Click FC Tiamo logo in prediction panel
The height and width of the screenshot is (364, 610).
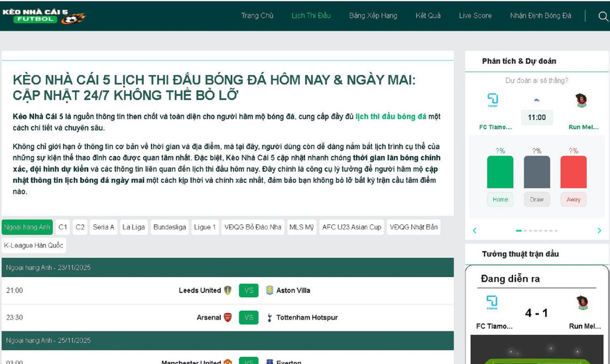493,100
